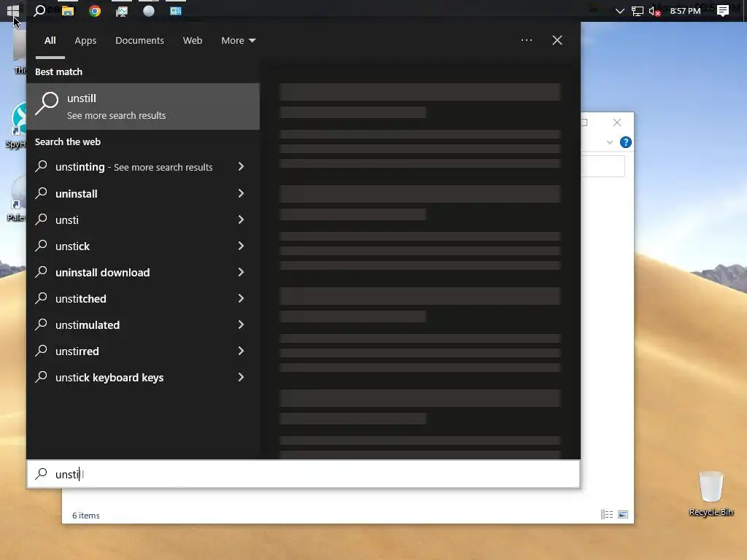Image resolution: width=747 pixels, height=560 pixels.
Task: Switch Explorer to large icons view
Action: pyautogui.click(x=623, y=514)
